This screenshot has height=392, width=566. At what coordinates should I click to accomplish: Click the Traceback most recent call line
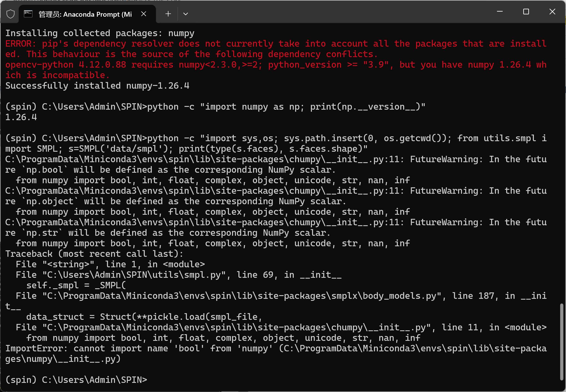tap(94, 254)
